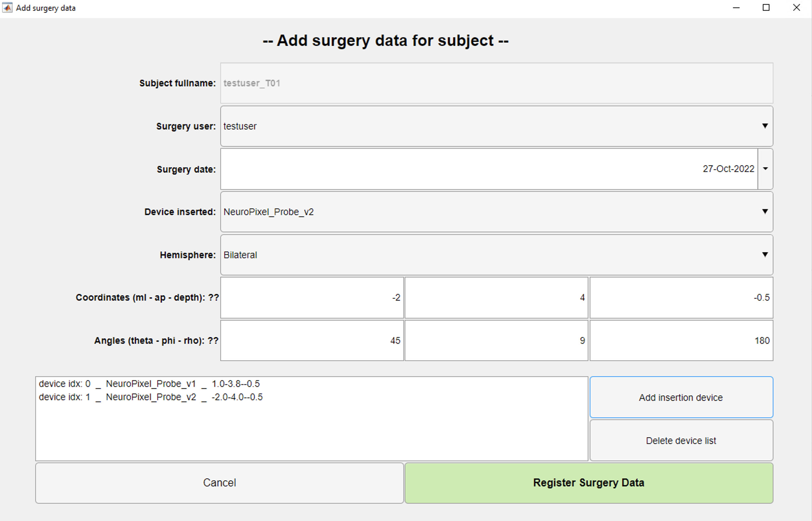Click the Add surgery data for subject heading
This screenshot has width=812, height=521.
click(386, 40)
